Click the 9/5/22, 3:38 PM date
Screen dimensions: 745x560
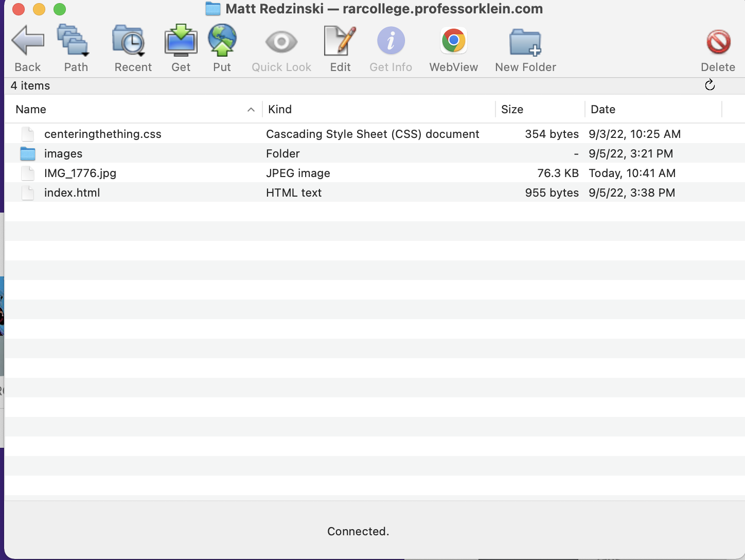click(632, 192)
